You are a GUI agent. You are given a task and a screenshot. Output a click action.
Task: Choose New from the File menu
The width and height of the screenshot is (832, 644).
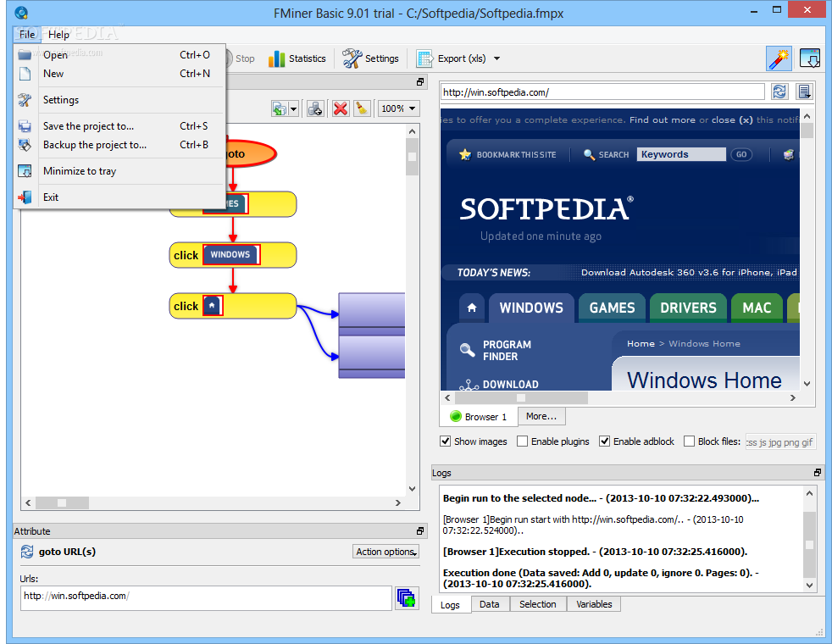point(121,74)
